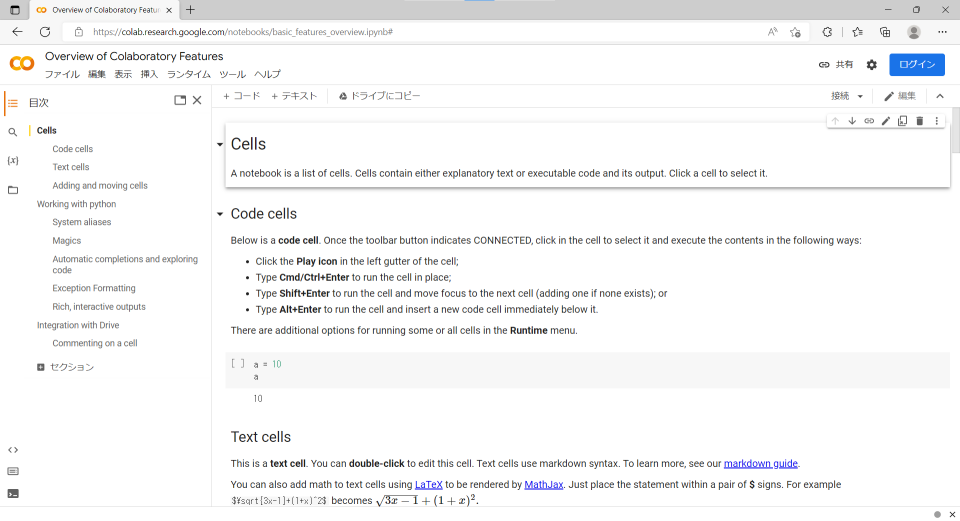This screenshot has height=521, width=960.
Task: Copy link to the selected cell
Action: coord(869,121)
